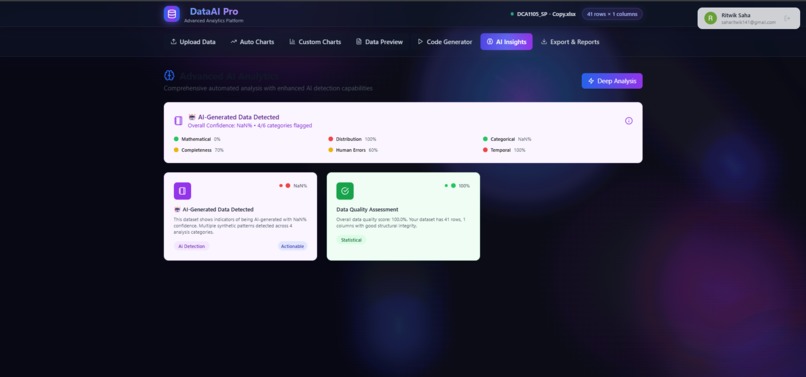
Task: Click the DataAI Pro title text
Action: [214, 11]
